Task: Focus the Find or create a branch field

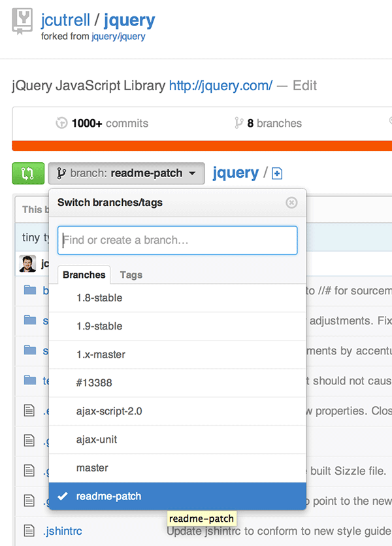Action: (x=178, y=240)
